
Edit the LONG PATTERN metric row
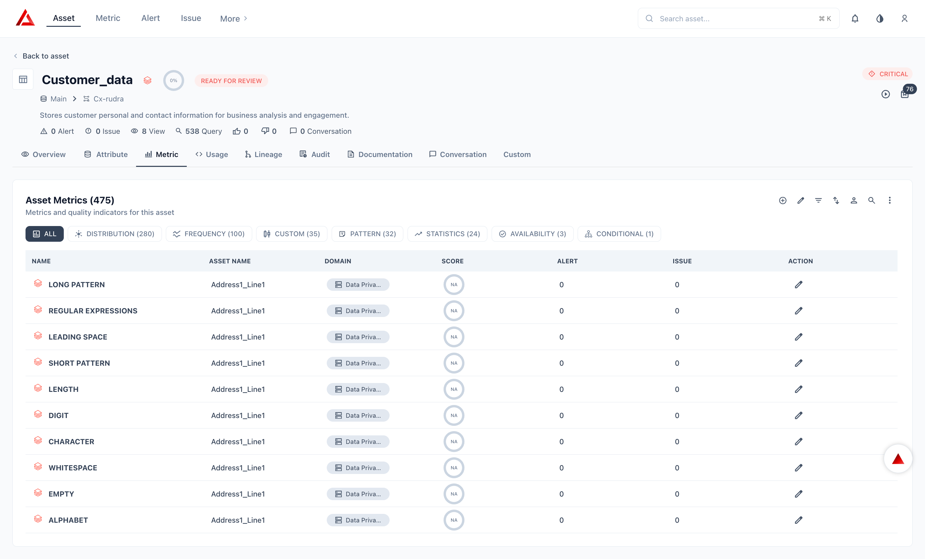point(799,285)
